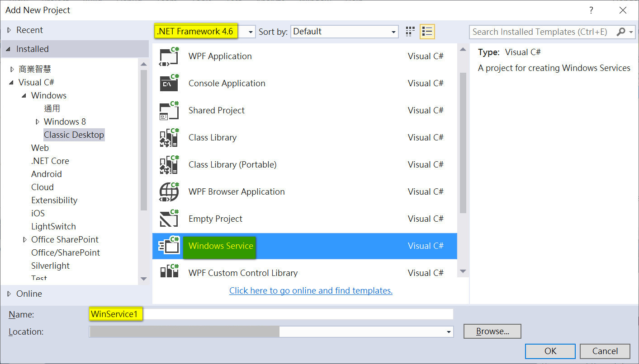Select the Class Library (Portable) name
The height and width of the screenshot is (364, 639).
pos(232,165)
